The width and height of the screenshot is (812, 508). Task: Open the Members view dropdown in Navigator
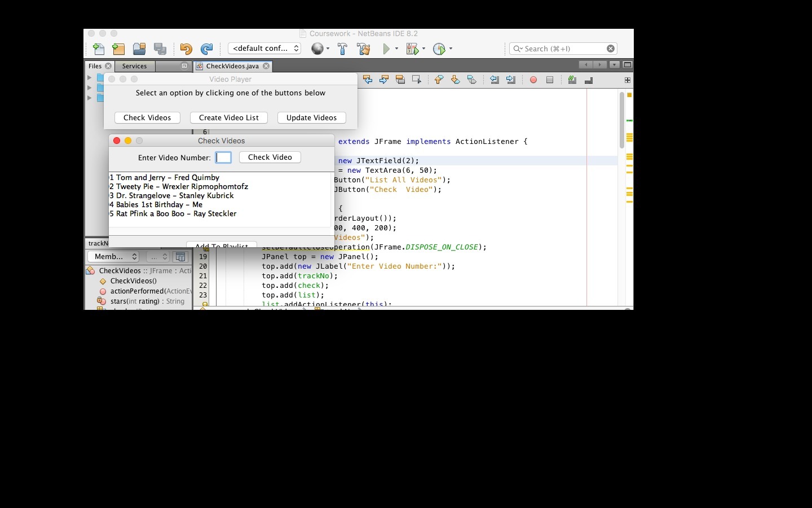(113, 257)
